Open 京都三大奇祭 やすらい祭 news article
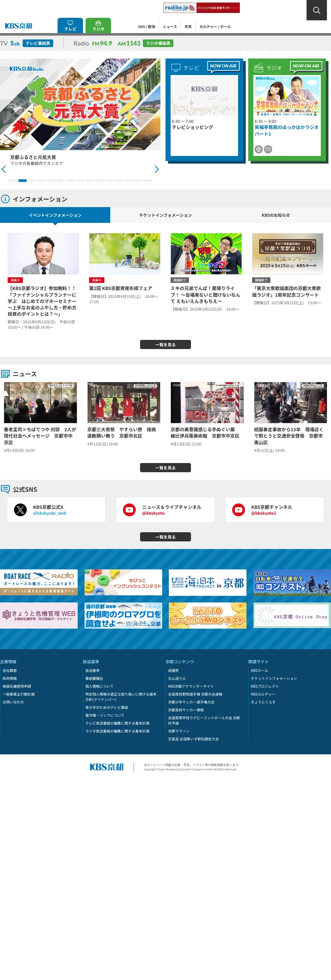Image resolution: width=331 pixels, height=980 pixels. coord(123,414)
